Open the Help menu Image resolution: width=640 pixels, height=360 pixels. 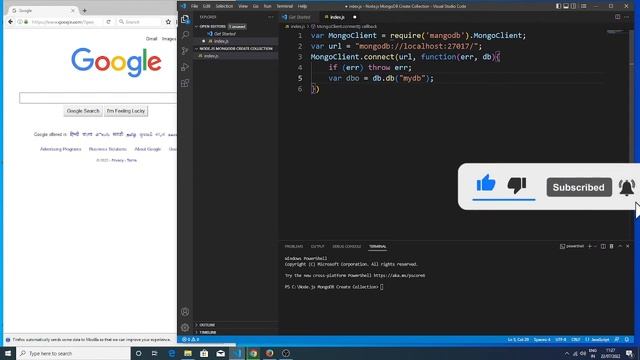(x=302, y=6)
